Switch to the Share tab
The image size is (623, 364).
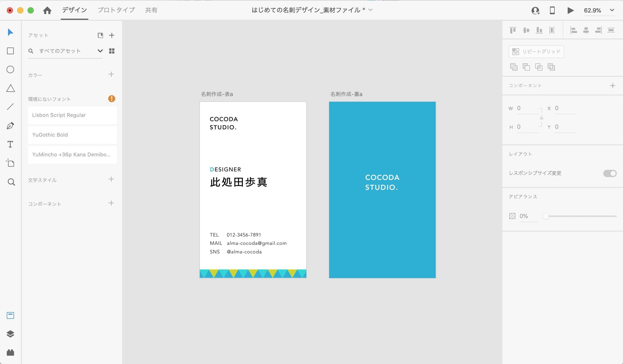[x=151, y=10]
